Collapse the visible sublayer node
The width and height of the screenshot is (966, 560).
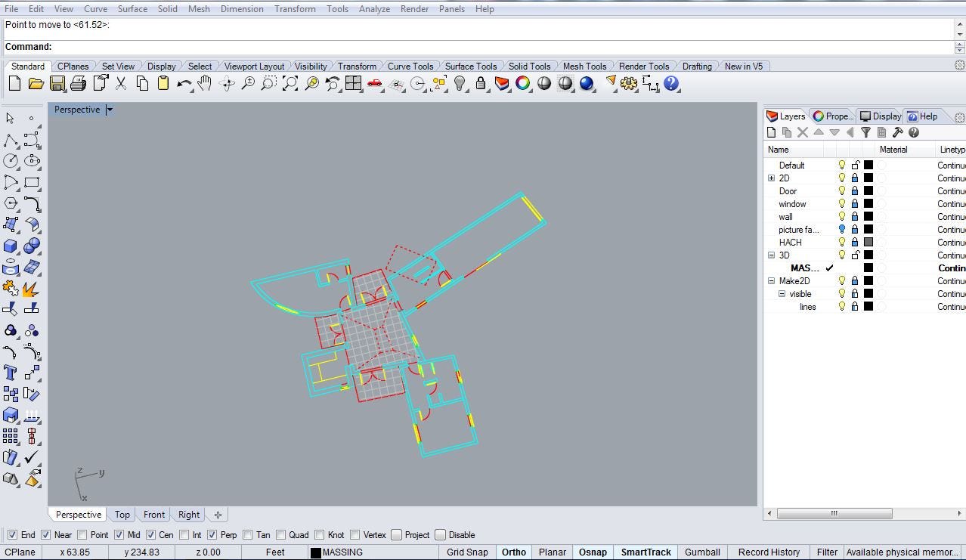point(782,294)
